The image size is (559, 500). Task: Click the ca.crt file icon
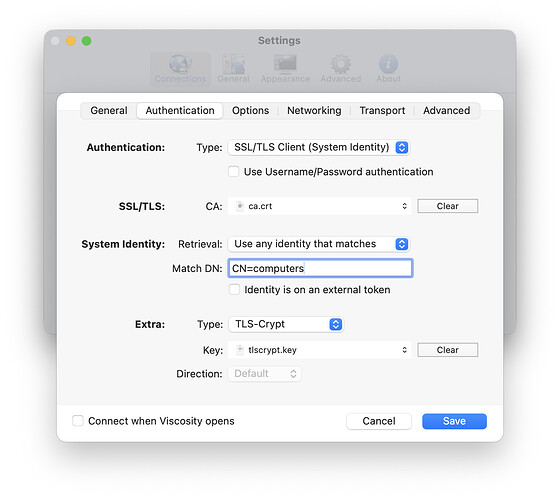(x=240, y=206)
